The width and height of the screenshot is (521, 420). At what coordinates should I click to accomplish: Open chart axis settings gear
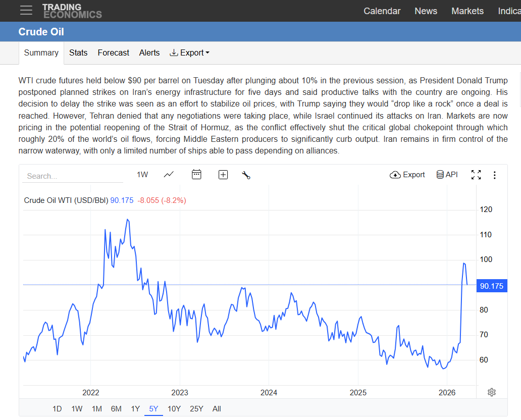[x=491, y=392]
